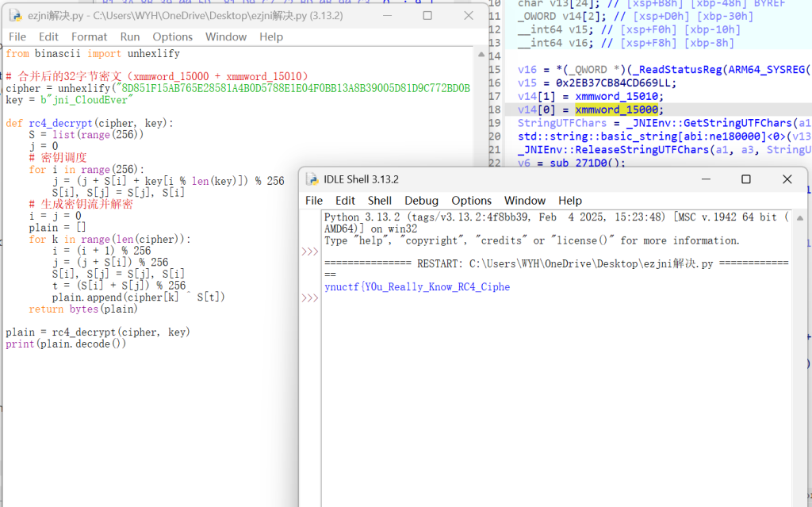Viewport: 812px width, 507px height.
Task: Open the Shell menu in IDLE Shell
Action: [380, 201]
